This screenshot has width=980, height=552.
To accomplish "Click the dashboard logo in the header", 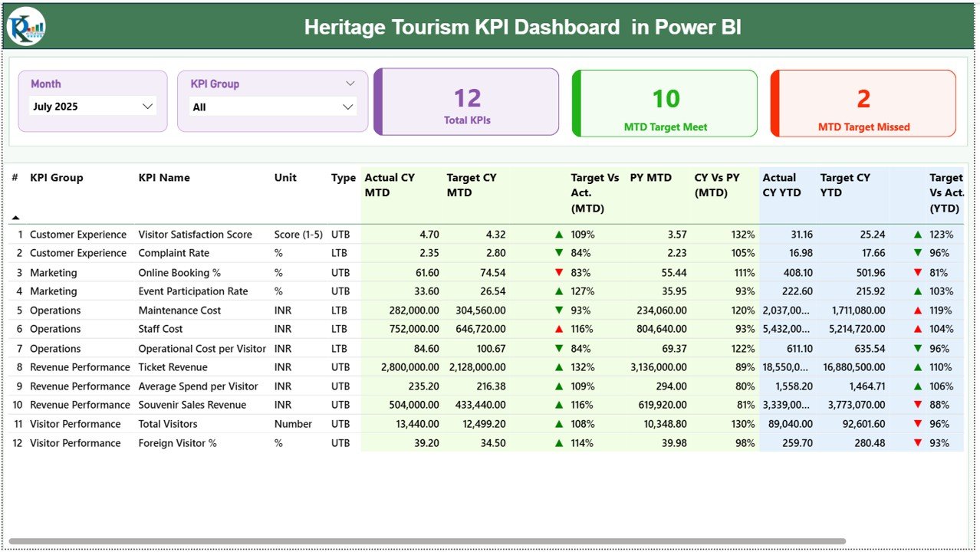I will pos(26,27).
